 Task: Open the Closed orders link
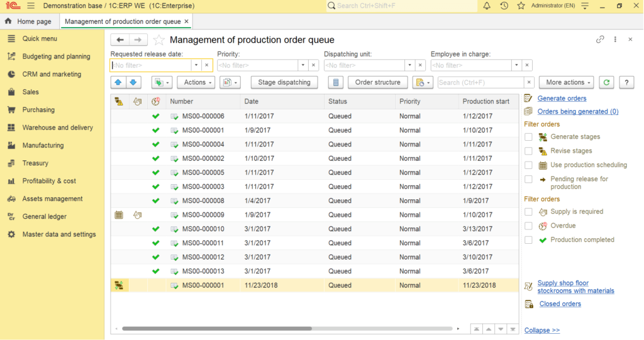[x=560, y=304]
